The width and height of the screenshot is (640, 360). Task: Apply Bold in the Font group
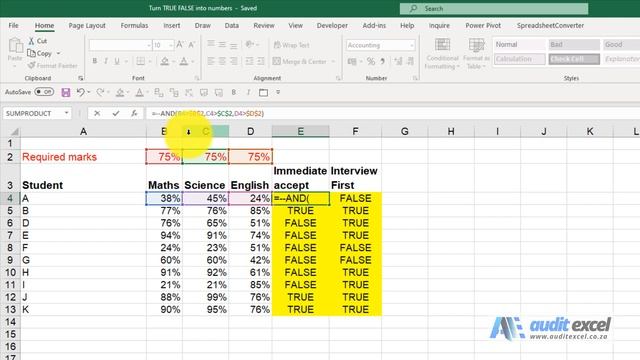click(x=95, y=61)
